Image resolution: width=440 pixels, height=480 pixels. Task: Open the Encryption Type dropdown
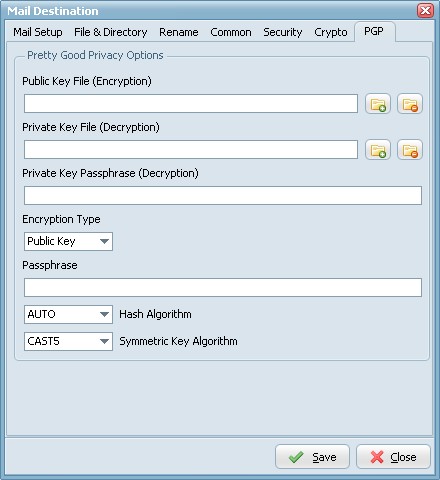(68, 241)
